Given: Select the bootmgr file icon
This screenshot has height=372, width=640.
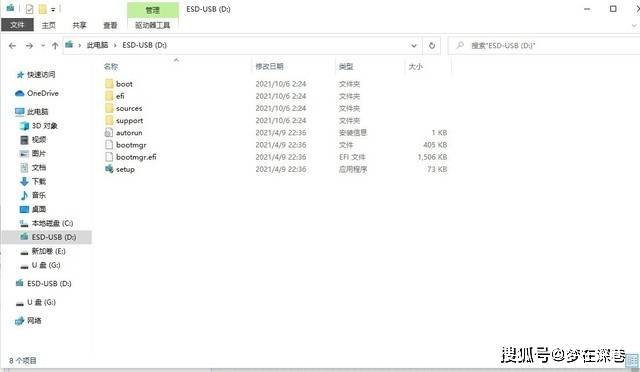Looking at the screenshot, I should pos(109,145).
